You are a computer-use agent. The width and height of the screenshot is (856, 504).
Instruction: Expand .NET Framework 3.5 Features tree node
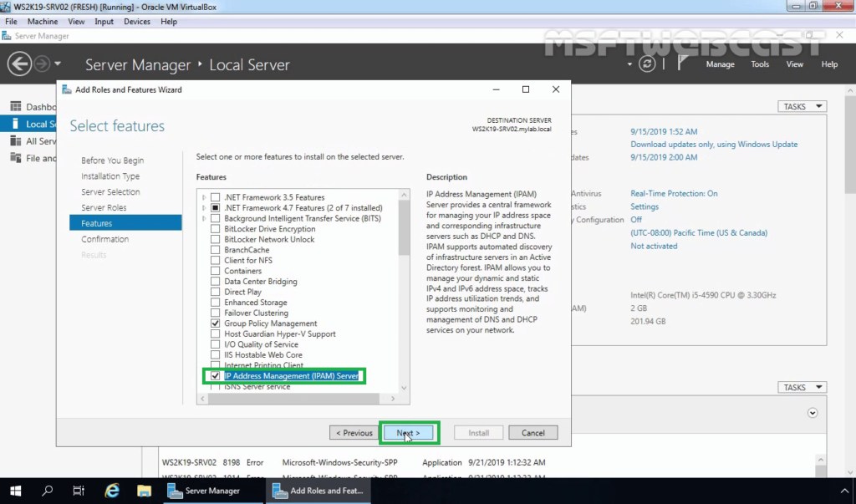204,197
